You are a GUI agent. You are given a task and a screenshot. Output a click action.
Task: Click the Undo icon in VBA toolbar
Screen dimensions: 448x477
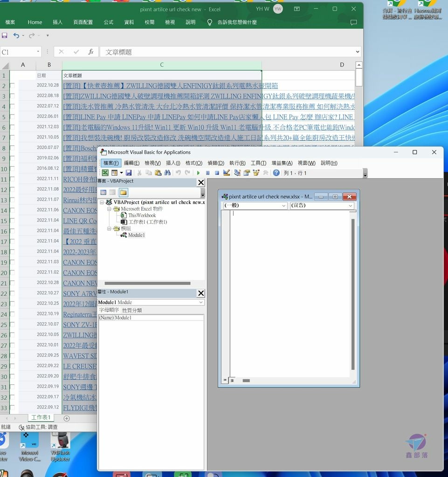tap(179, 173)
